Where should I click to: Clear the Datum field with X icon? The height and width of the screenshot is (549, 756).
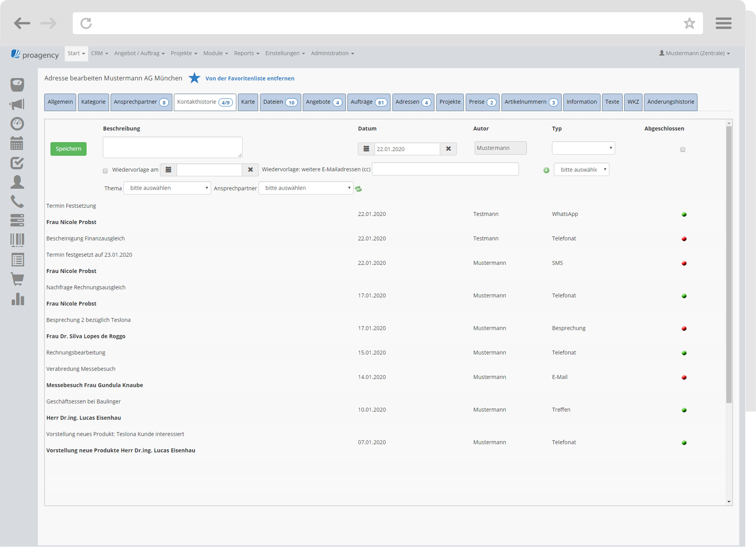pos(448,149)
